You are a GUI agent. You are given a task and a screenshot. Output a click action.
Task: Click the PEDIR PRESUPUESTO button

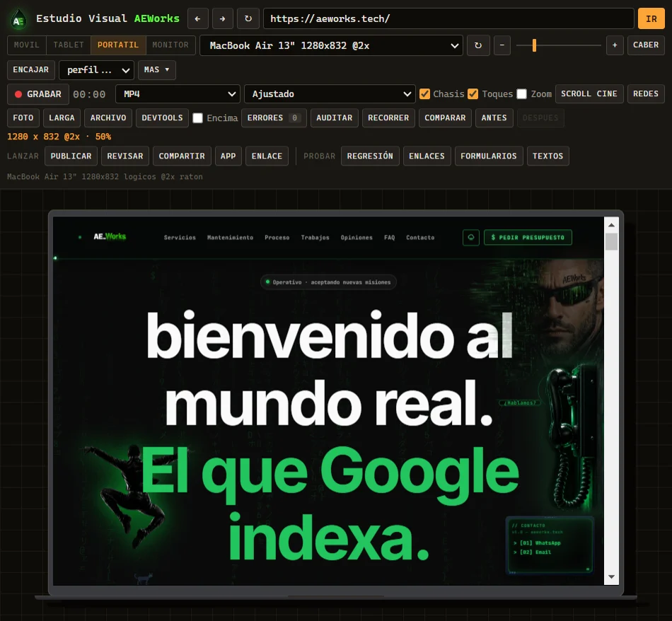coord(528,238)
